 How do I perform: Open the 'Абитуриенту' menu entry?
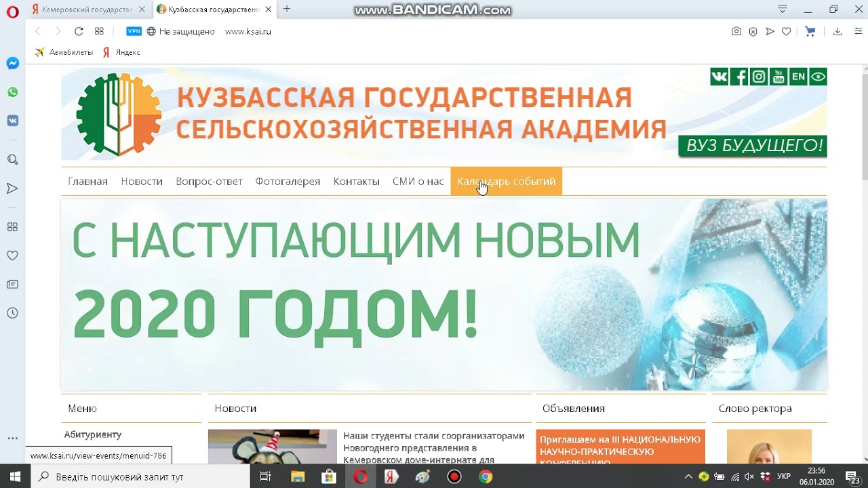click(x=93, y=434)
